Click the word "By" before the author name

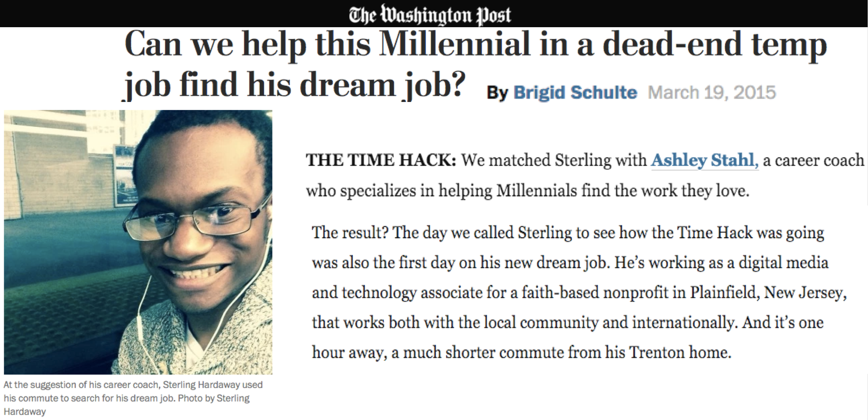[497, 93]
